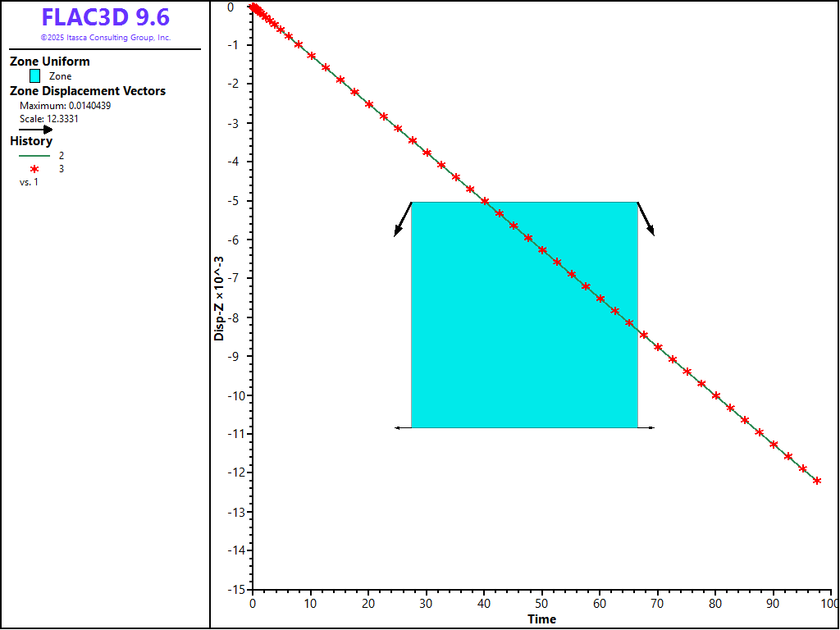Click the last red star data point

coord(817,481)
